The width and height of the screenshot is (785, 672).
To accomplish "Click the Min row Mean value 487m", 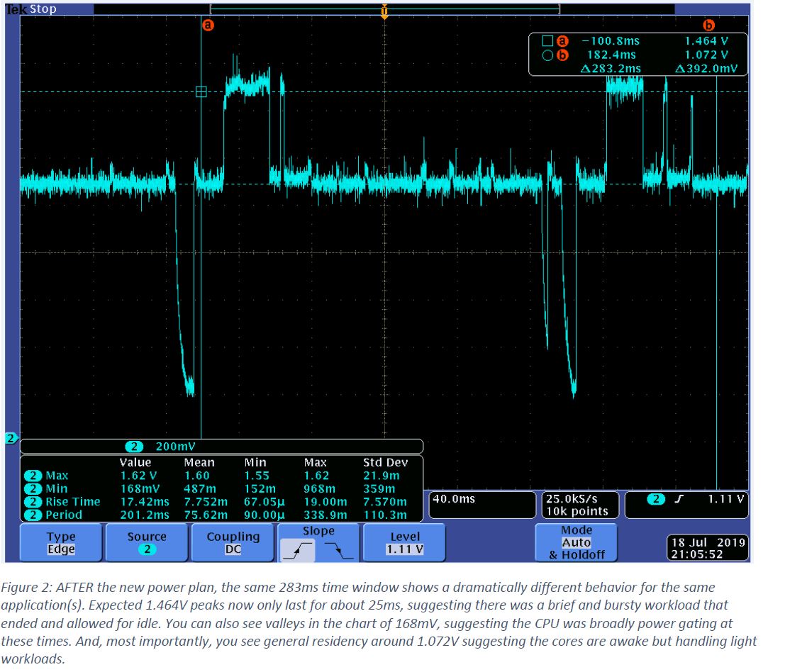I will click(200, 488).
